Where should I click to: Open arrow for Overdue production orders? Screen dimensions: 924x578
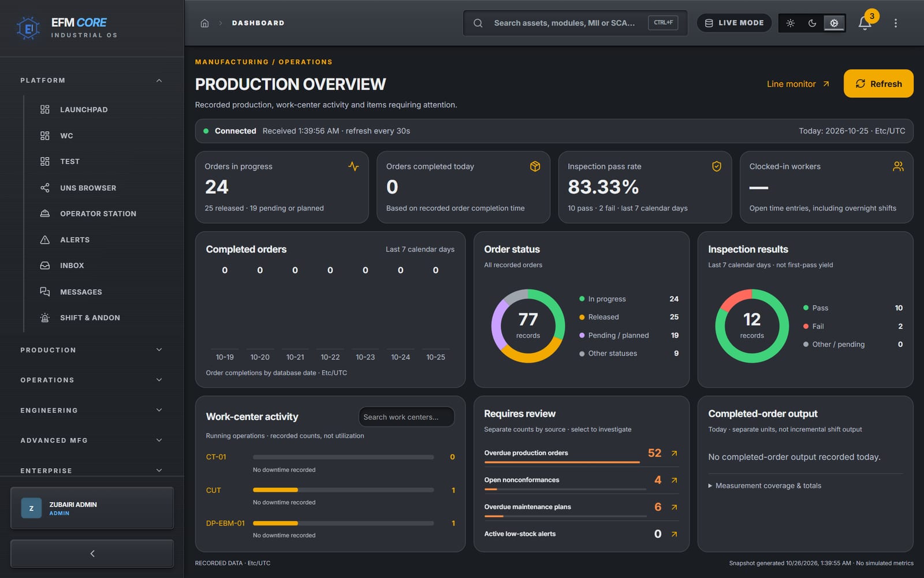tap(674, 453)
